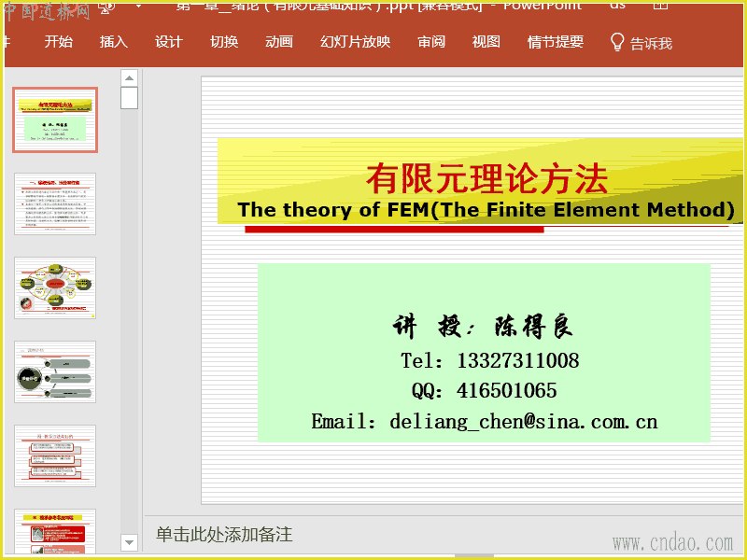The height and width of the screenshot is (560, 747).
Task: Open the quick access toolbar dropdown arrow
Action: click(138, 6)
